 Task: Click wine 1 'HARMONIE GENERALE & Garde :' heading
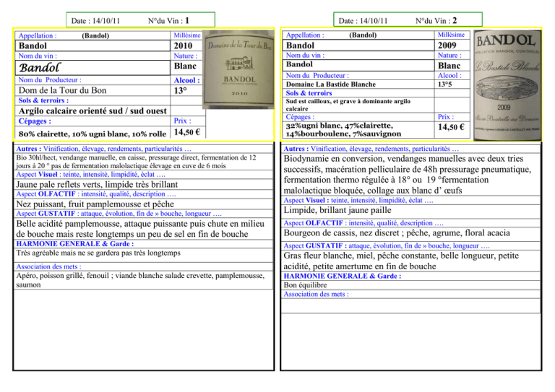(x=75, y=244)
